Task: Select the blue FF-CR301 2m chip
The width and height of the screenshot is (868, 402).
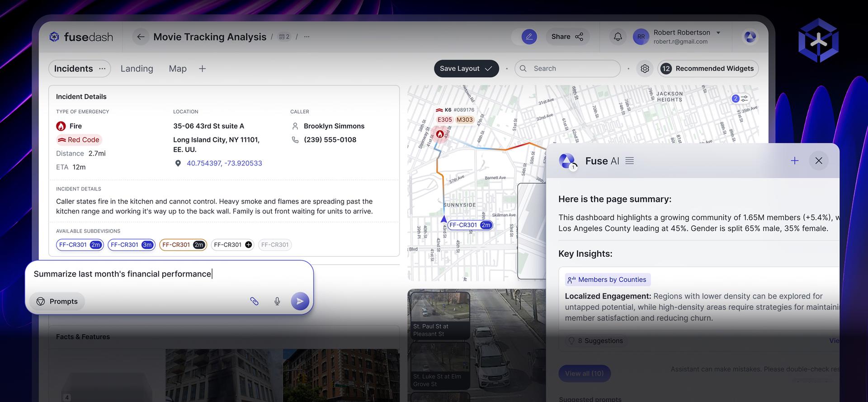Action: click(80, 245)
